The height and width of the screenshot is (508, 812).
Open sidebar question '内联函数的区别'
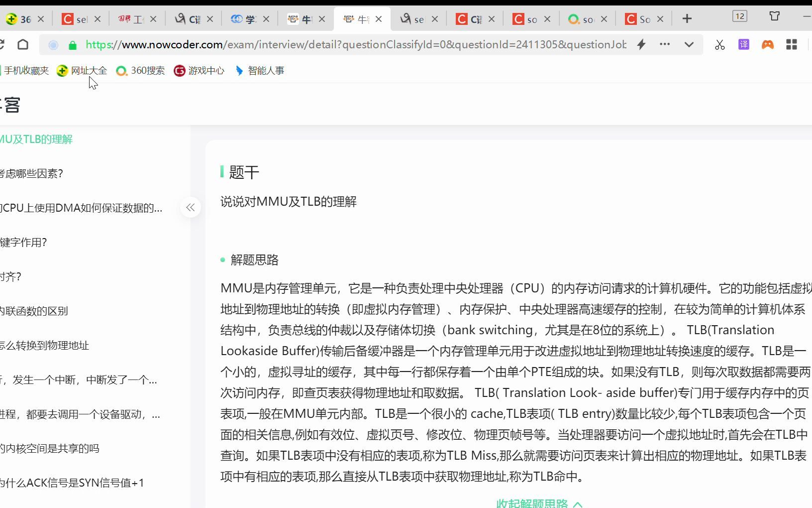34,311
